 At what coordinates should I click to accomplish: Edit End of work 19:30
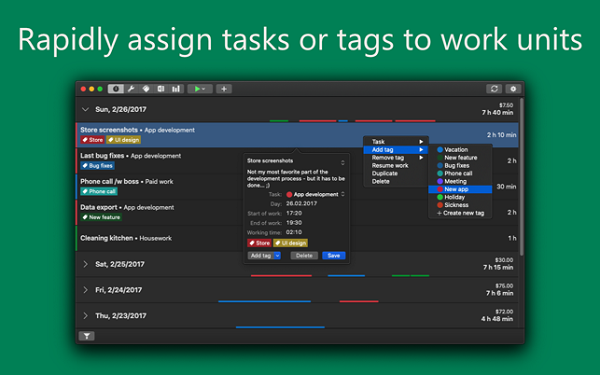(x=294, y=223)
